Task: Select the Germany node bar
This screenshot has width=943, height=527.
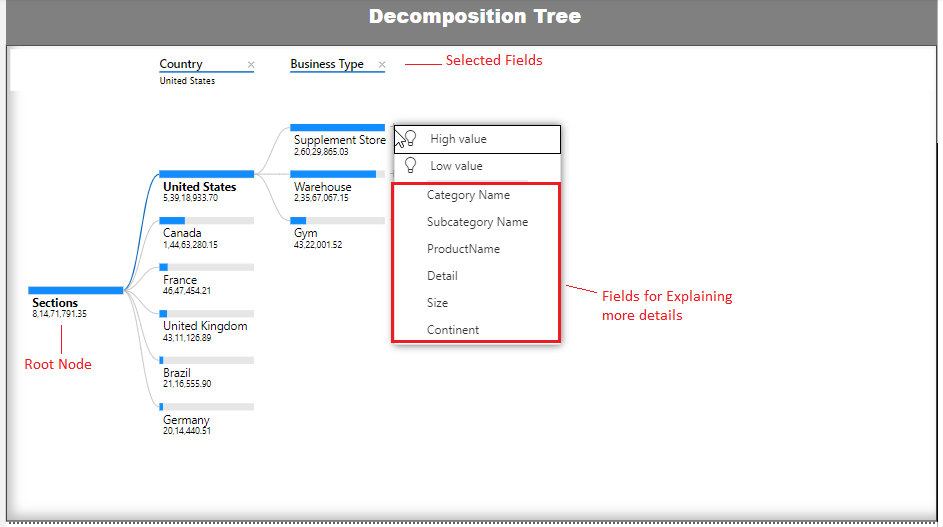Action: pyautogui.click(x=206, y=407)
